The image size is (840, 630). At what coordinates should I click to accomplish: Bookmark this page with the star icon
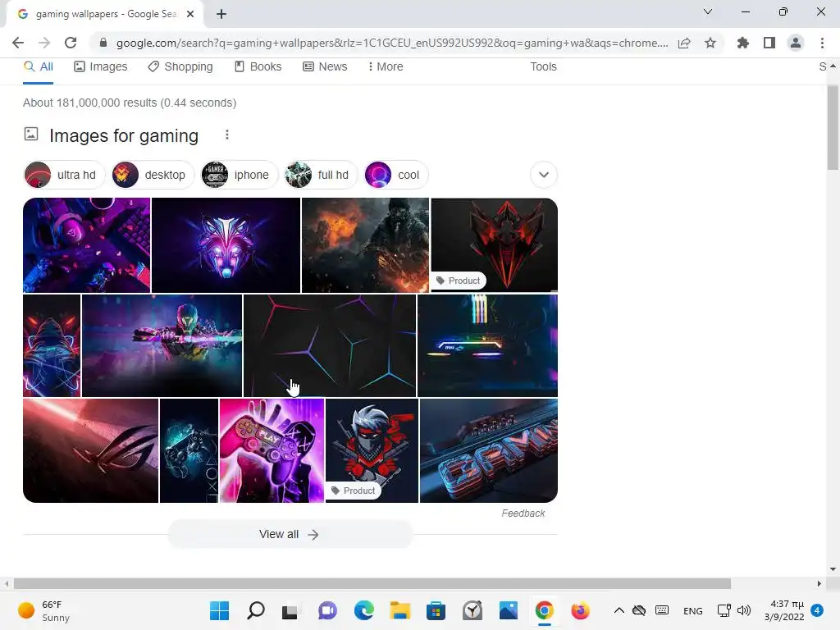point(710,43)
